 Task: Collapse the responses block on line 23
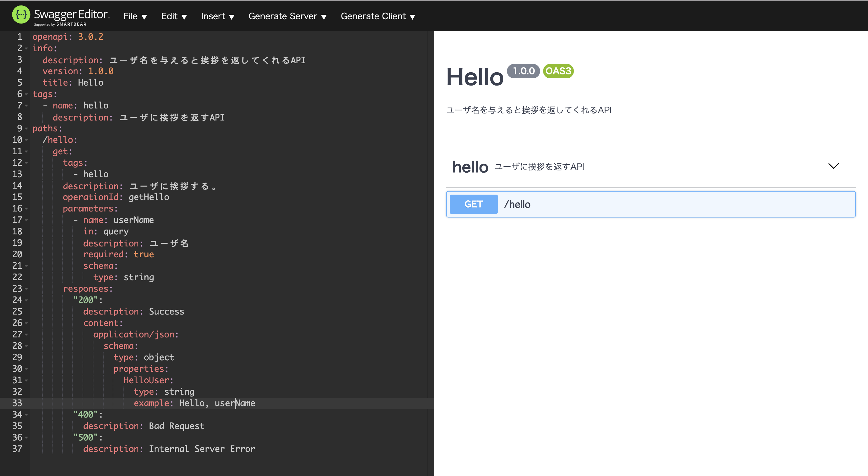[x=26, y=288]
